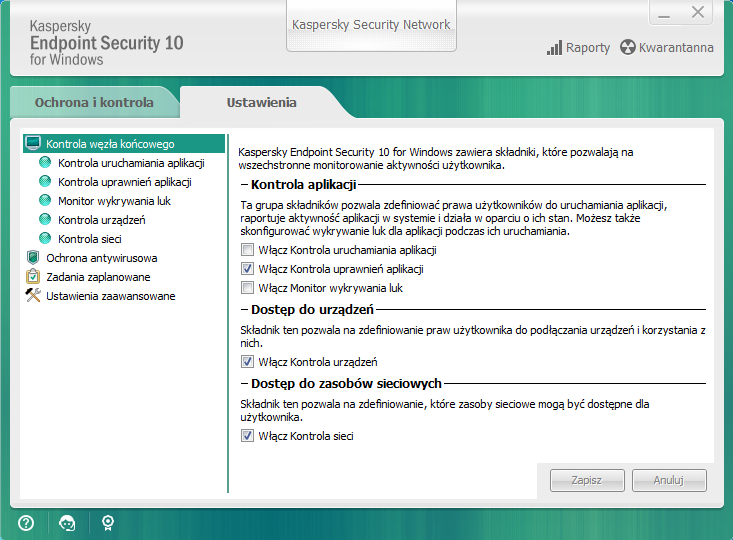Image resolution: width=733 pixels, height=540 pixels.
Task: Enable Włącz Kontrola uruchamiania aplikacji checkbox
Action: pos(247,250)
